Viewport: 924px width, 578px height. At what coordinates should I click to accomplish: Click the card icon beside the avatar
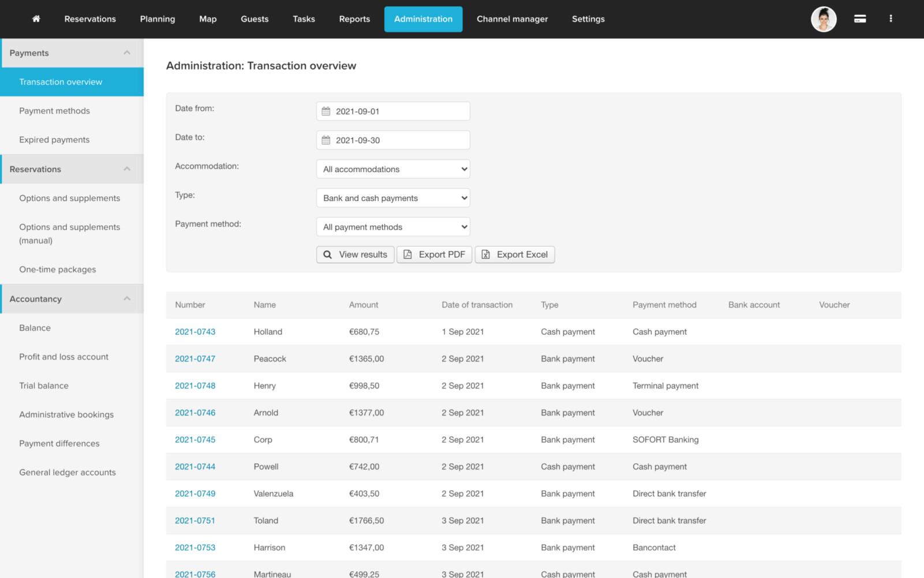[x=859, y=19]
